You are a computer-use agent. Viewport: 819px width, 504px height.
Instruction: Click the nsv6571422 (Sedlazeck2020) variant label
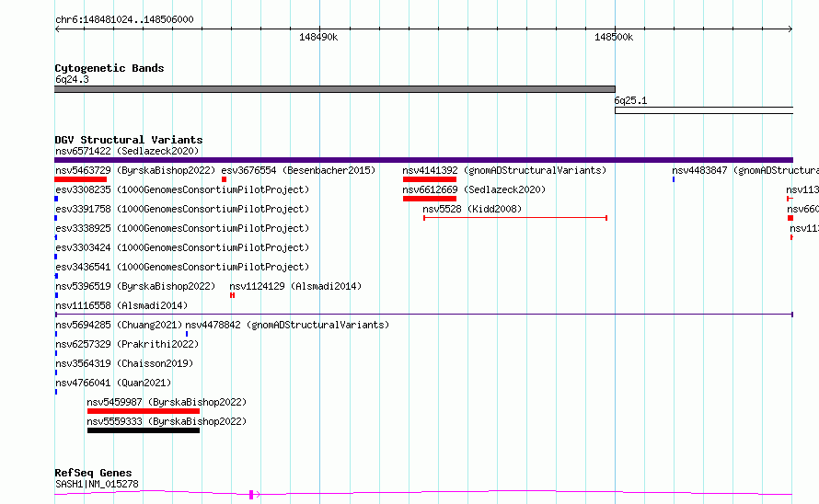pos(127,151)
